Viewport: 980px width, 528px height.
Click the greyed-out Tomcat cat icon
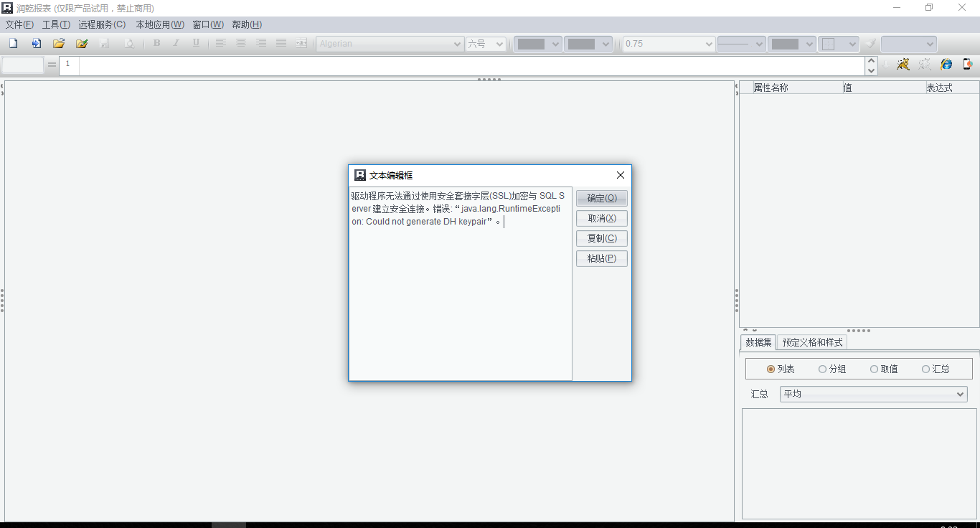(x=925, y=65)
